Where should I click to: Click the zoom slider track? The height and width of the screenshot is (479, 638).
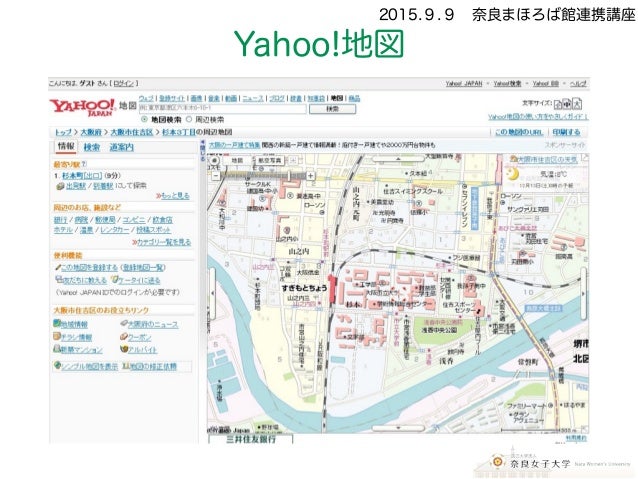(x=263, y=176)
